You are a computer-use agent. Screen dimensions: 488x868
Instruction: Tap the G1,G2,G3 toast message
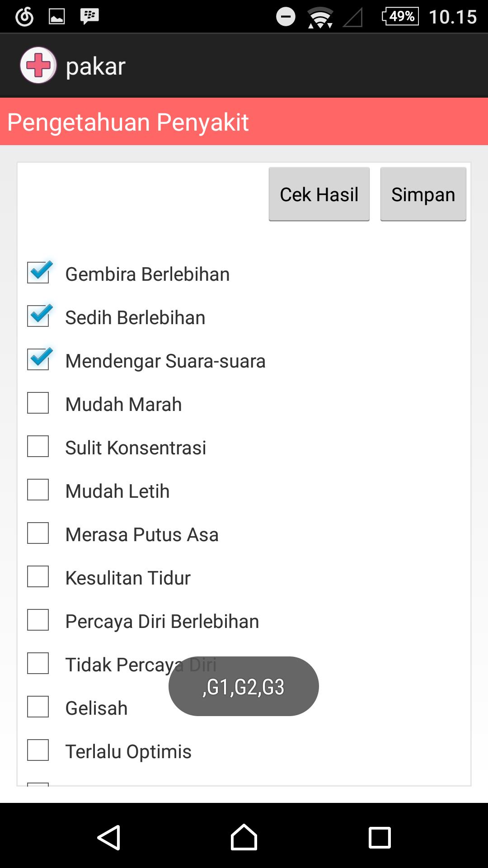[244, 686]
